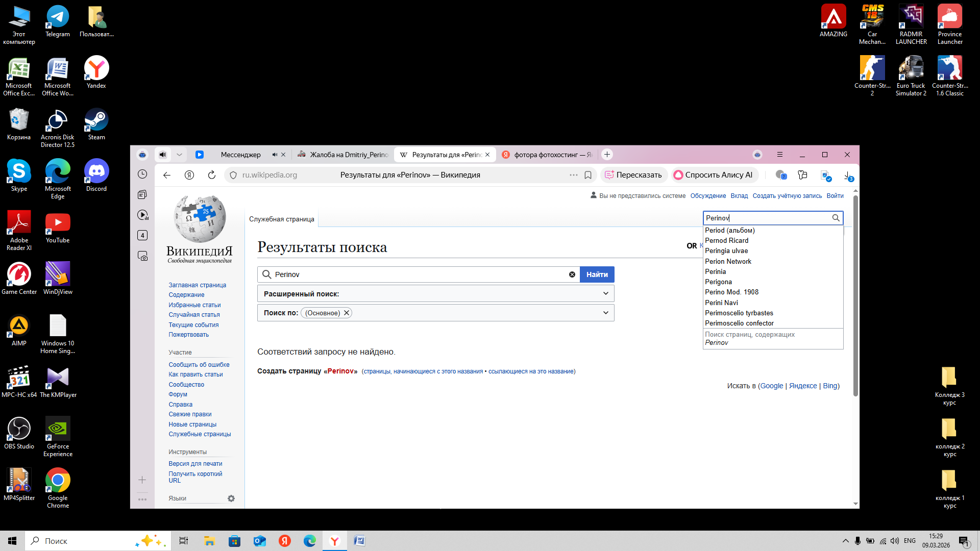The height and width of the screenshot is (551, 980).
Task: Expand the Расширенный поиск section
Action: pos(605,293)
